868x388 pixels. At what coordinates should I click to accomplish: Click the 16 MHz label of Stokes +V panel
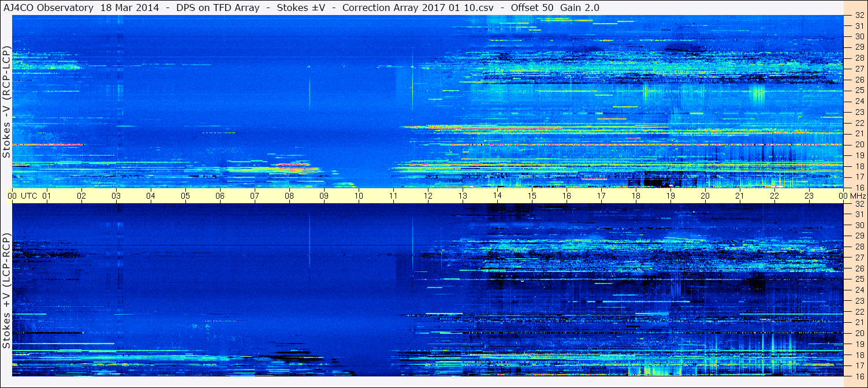tap(859, 376)
